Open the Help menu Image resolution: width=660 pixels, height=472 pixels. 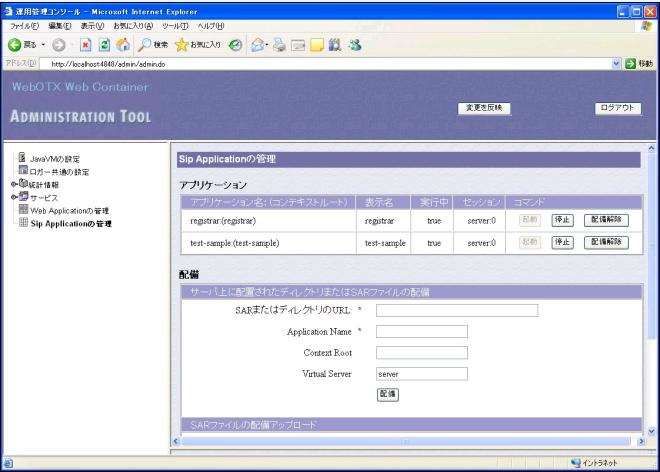coord(211,26)
